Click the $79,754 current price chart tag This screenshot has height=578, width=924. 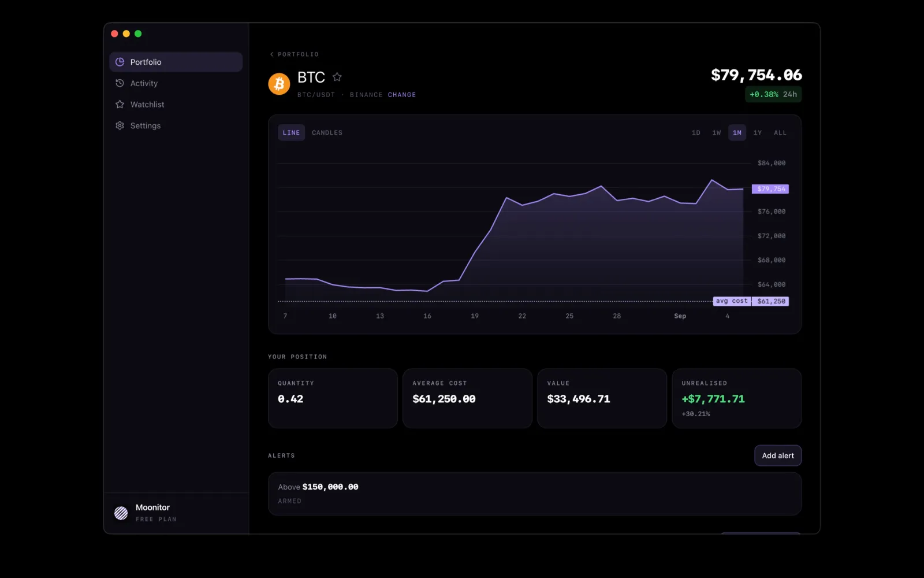[770, 189]
